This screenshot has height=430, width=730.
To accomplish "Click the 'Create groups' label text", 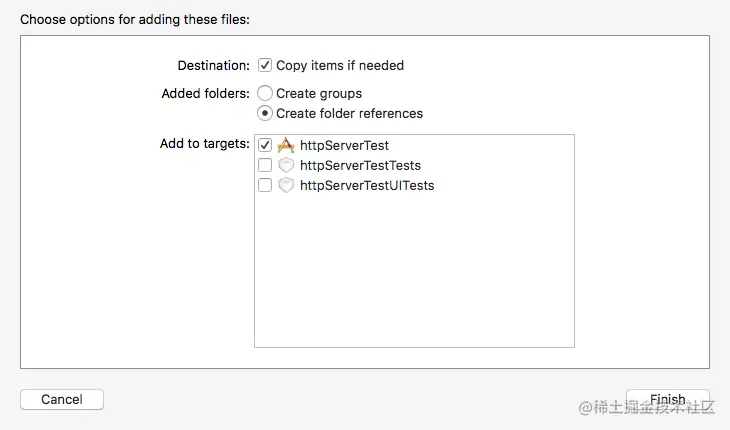I will point(319,93).
